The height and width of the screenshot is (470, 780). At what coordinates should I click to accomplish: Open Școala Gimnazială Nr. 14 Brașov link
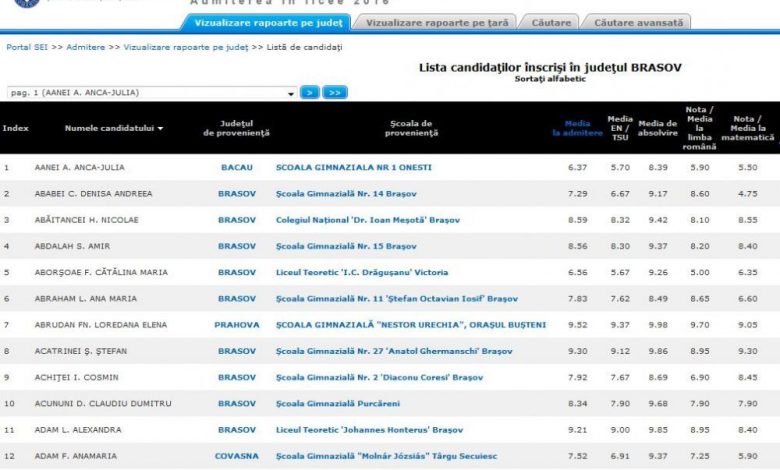(x=346, y=194)
